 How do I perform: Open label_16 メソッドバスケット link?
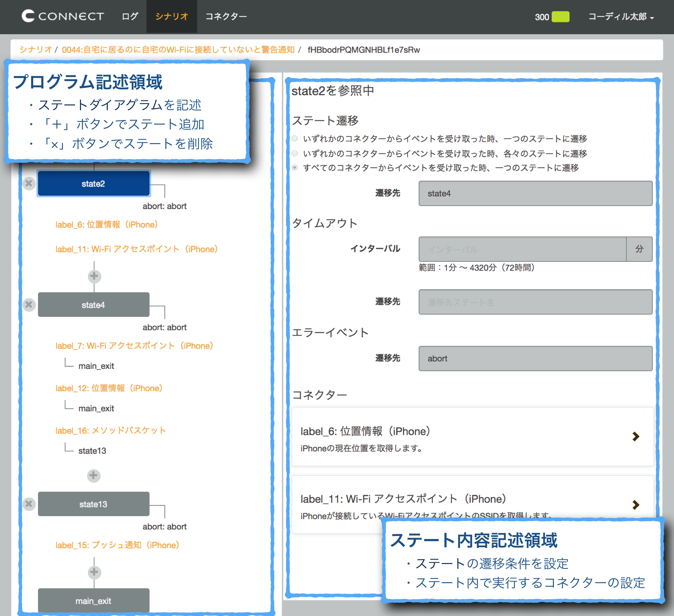point(111,431)
